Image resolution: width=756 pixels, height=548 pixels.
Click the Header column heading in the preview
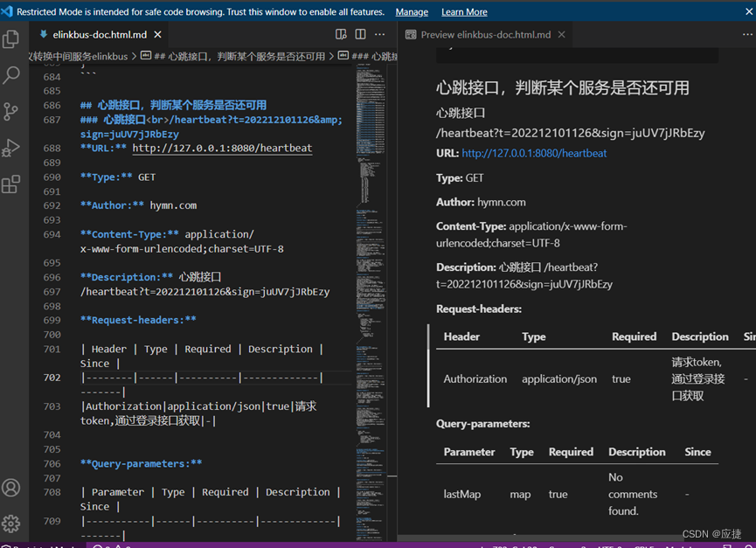click(461, 336)
